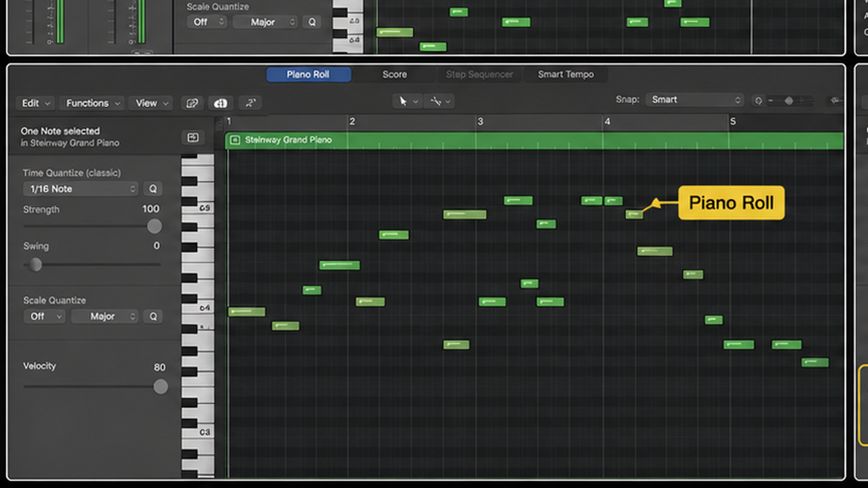The image size is (868, 488).
Task: Click the zoom icon next to Snap
Action: pos(759,100)
